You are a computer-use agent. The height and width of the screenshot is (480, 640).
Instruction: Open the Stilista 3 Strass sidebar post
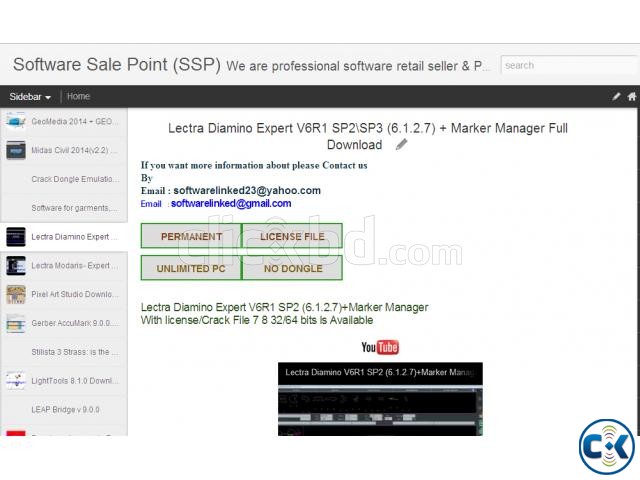click(64, 352)
